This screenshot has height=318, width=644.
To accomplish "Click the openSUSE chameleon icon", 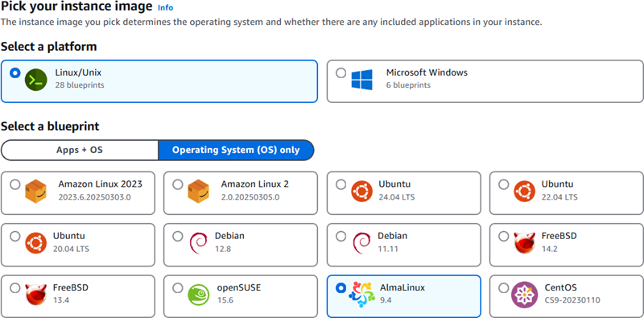I will pos(198,295).
